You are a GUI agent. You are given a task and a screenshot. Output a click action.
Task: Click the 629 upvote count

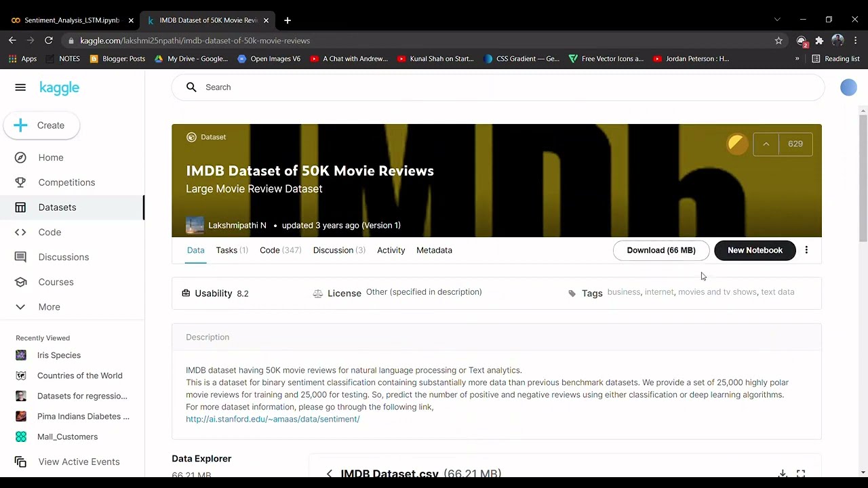tap(795, 144)
